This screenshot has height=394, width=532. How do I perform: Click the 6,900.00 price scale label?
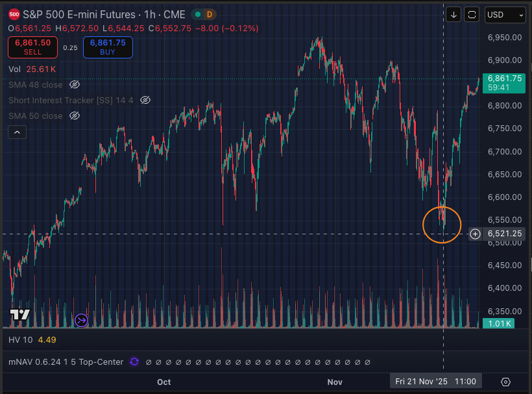[505, 60]
